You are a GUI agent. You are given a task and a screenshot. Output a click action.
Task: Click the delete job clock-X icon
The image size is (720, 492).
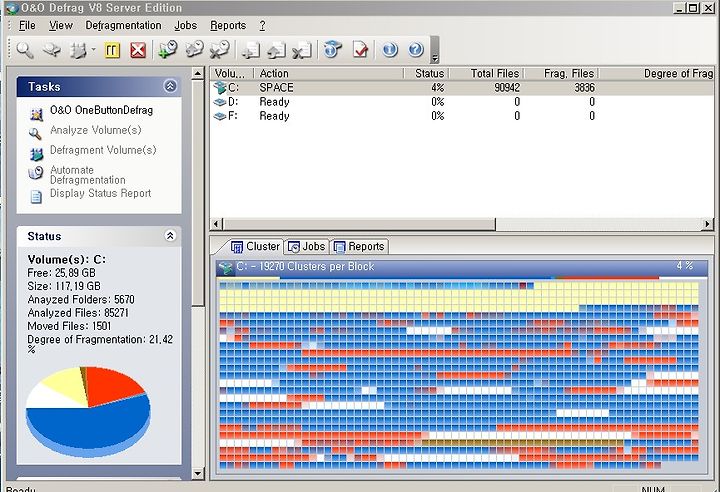point(220,49)
